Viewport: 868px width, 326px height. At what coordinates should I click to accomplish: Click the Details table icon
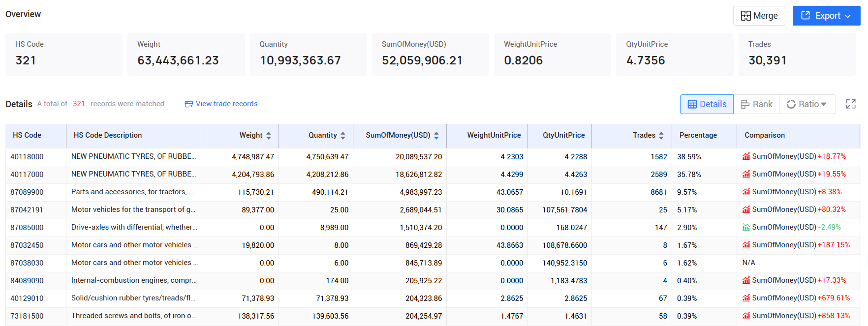(x=692, y=104)
